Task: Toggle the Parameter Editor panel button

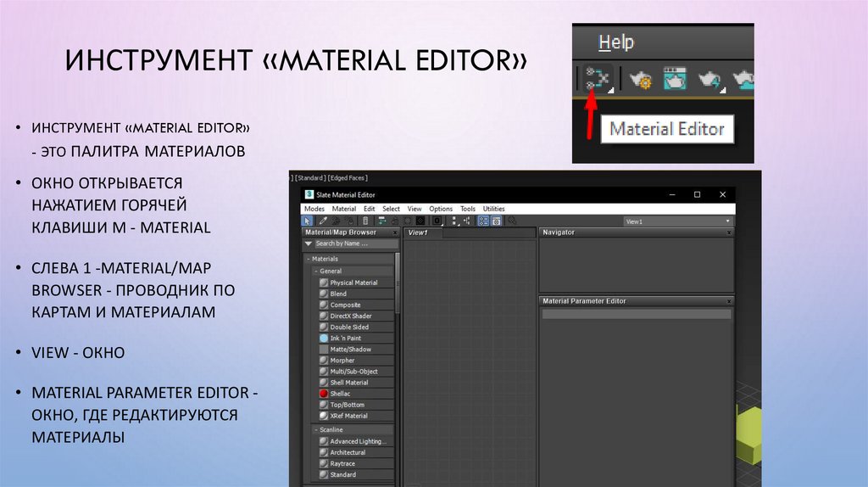Action: coord(496,221)
